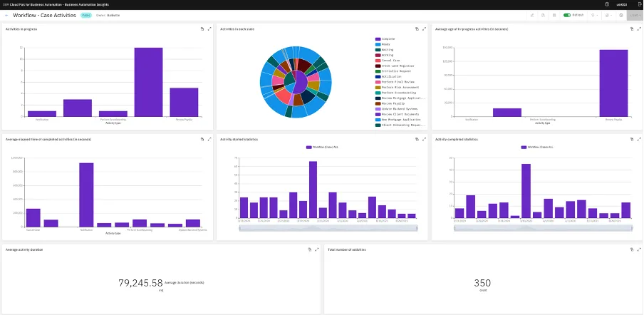Open the lightbulb dropdown in the toolbar
The image size is (644, 315).
click(594, 15)
